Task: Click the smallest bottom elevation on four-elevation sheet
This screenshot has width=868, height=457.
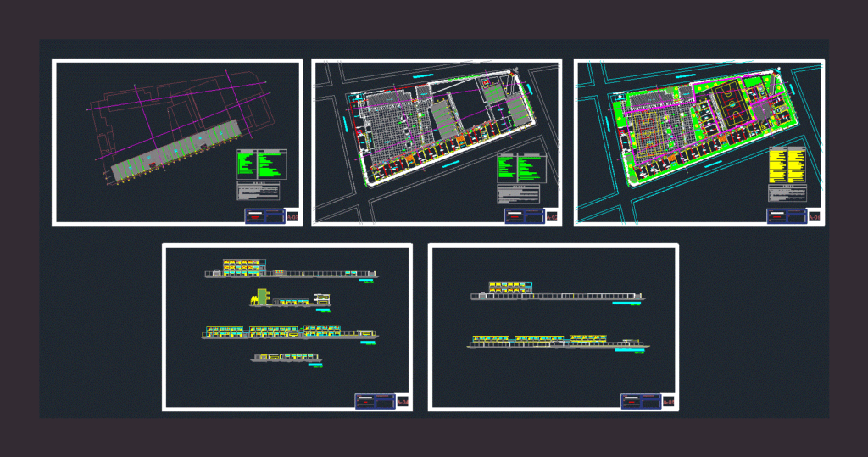Action: click(286, 358)
